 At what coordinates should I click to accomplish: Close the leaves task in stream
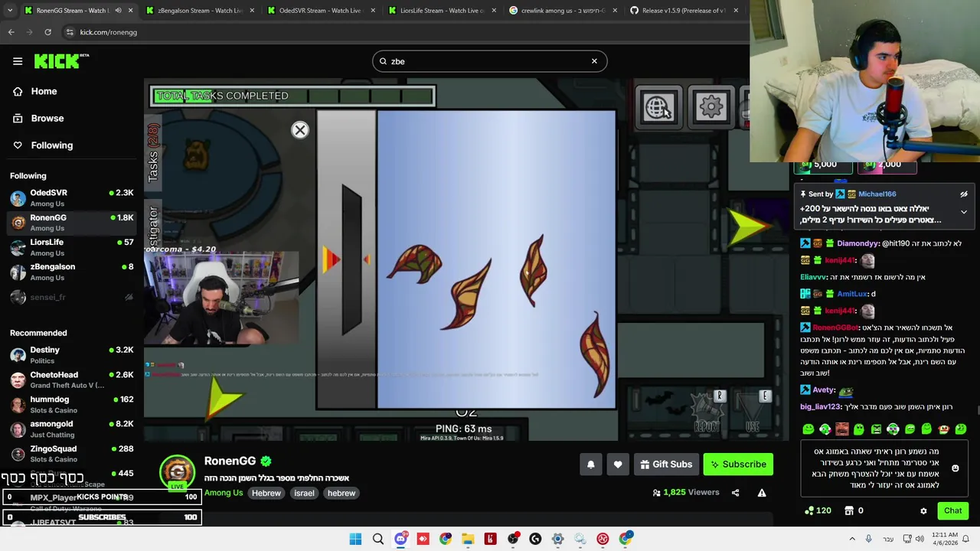300,130
